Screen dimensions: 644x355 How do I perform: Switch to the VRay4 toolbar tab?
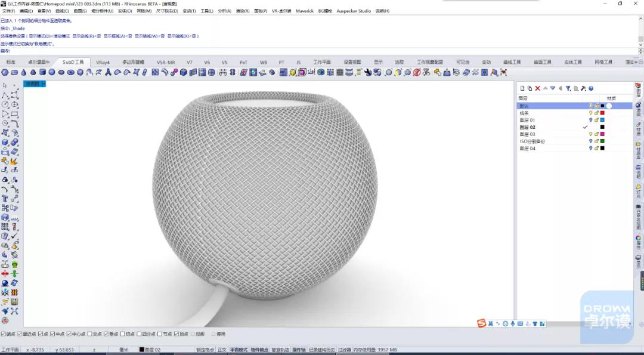[103, 63]
